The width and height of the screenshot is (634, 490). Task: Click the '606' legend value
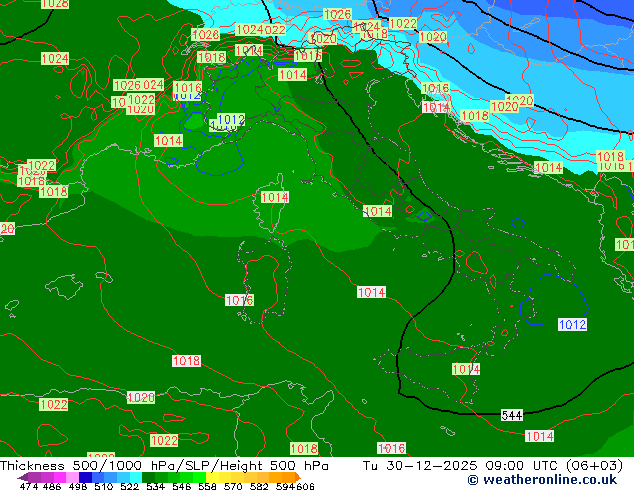coord(305,486)
